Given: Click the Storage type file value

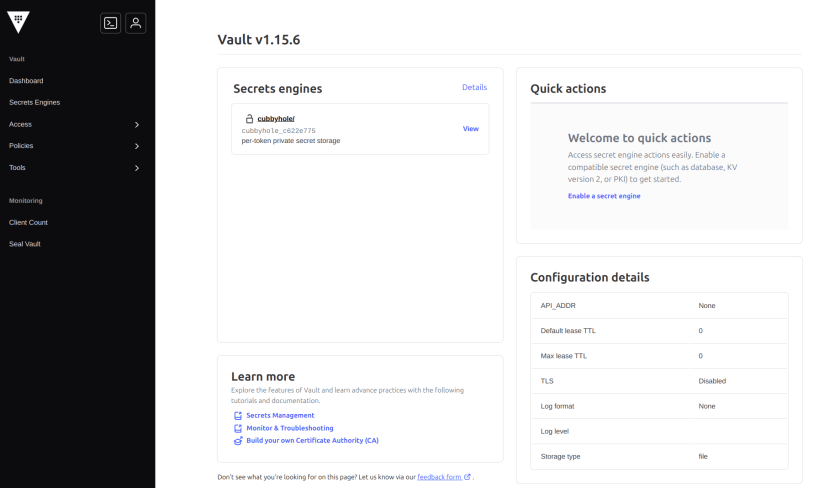Looking at the screenshot, I should tap(703, 456).
